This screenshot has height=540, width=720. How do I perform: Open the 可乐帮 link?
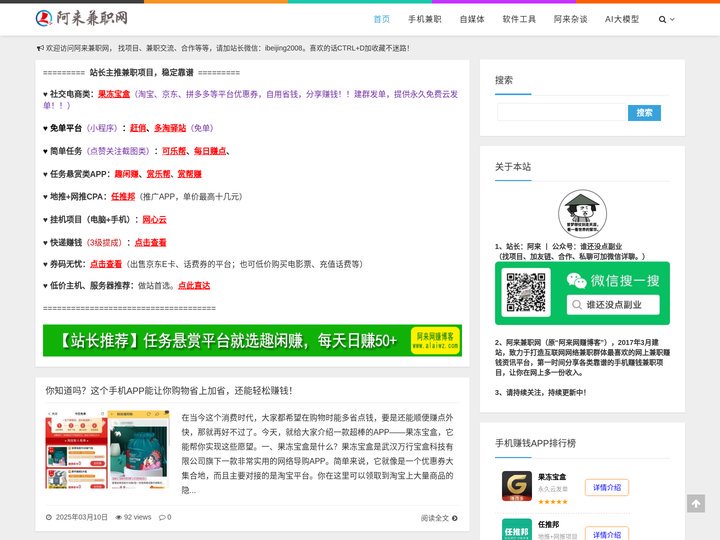[x=174, y=151]
